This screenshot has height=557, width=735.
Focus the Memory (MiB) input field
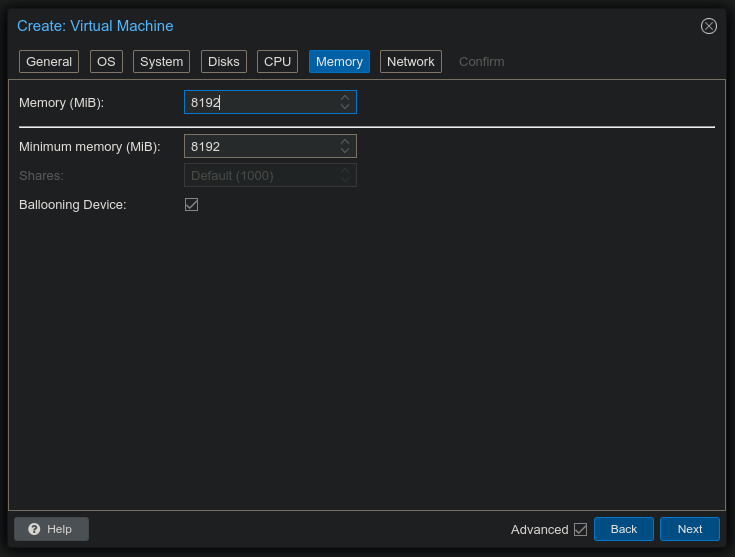(x=260, y=102)
